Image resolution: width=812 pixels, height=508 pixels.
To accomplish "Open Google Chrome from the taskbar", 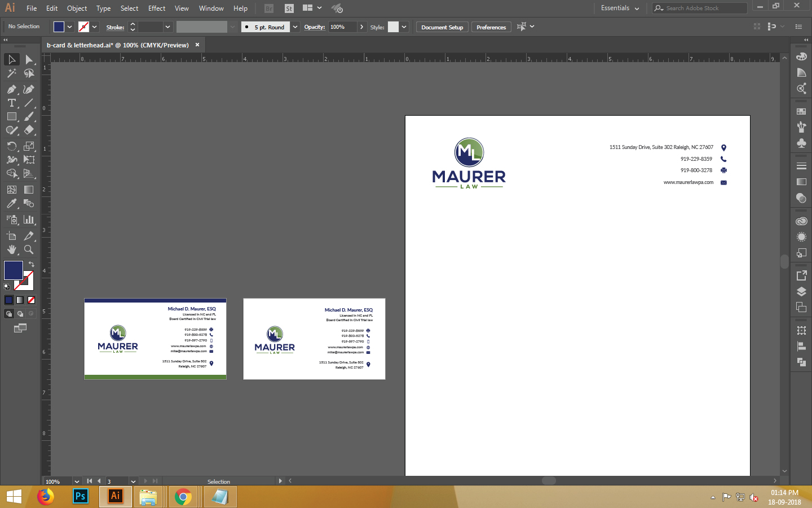I will pyautogui.click(x=183, y=496).
